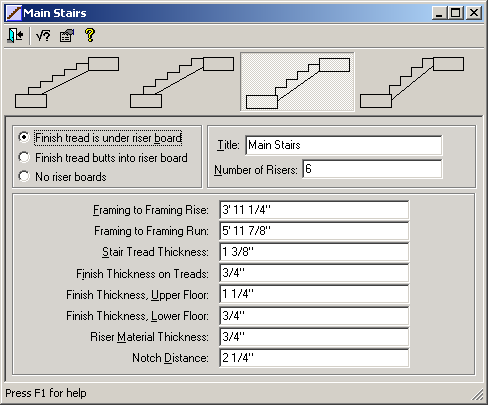The width and height of the screenshot is (488, 405).
Task: Select the first stair style diagram
Action: click(x=67, y=82)
